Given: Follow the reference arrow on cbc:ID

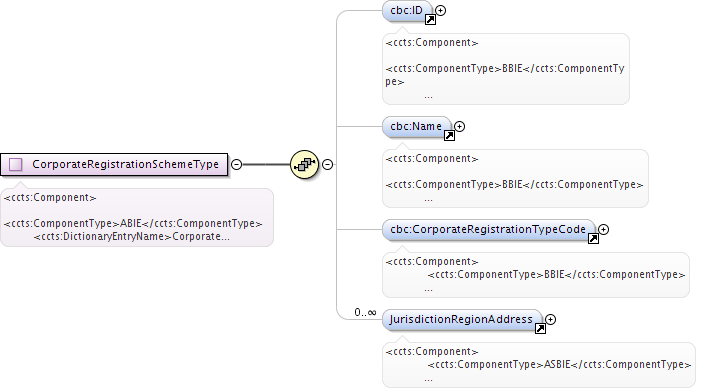Looking at the screenshot, I should (430, 19).
